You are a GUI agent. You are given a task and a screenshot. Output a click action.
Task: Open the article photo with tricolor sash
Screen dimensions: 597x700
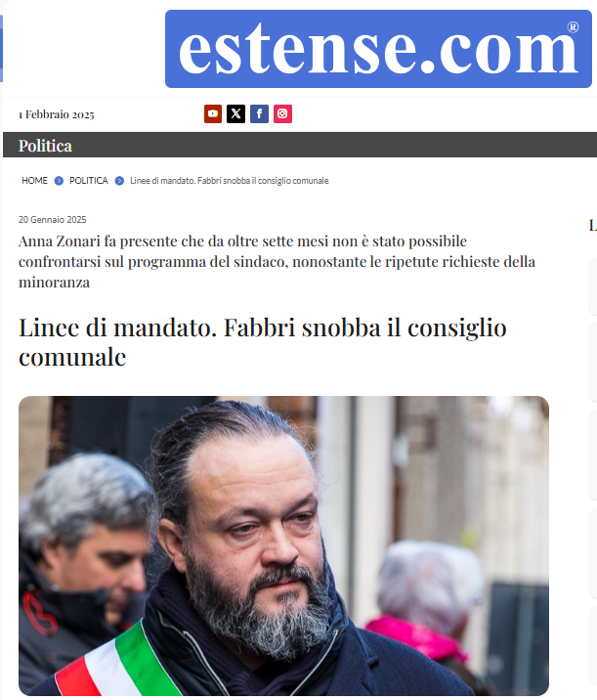(283, 546)
